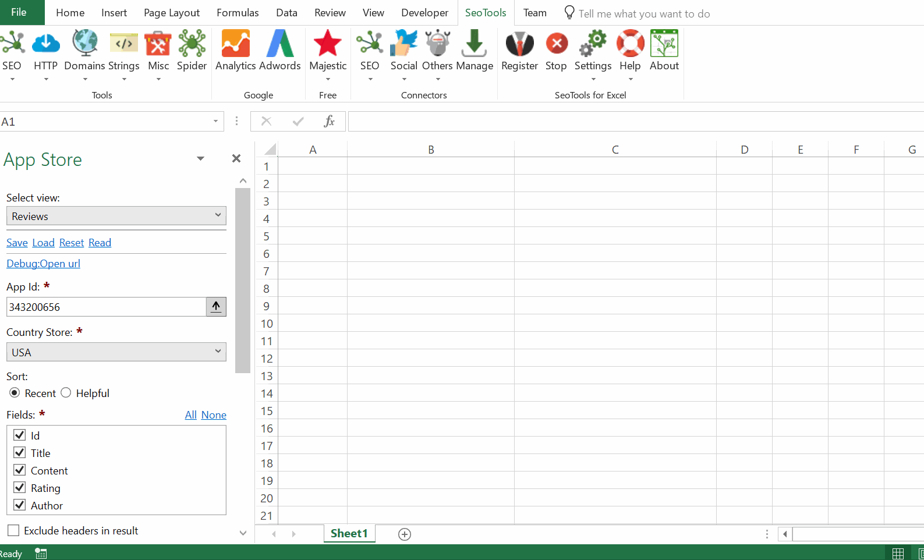Uncheck the Content field checkbox
Viewport: 924px width, 560px height.
[20, 470]
